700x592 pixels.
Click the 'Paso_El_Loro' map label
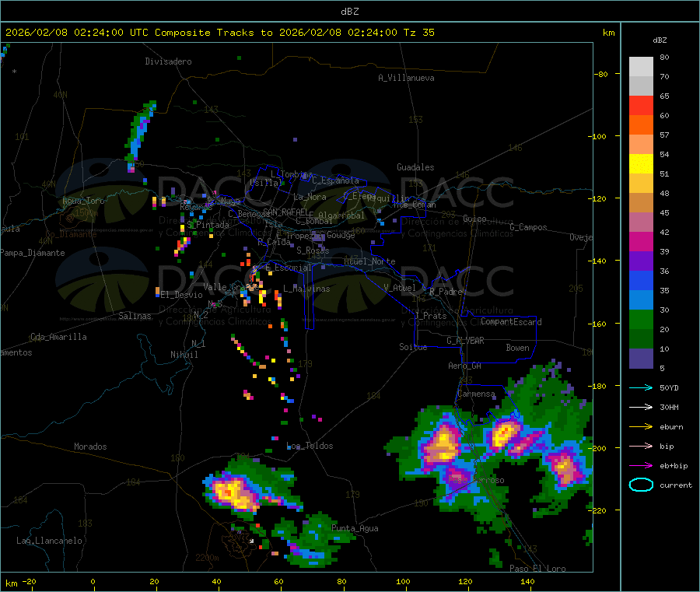tap(537, 569)
